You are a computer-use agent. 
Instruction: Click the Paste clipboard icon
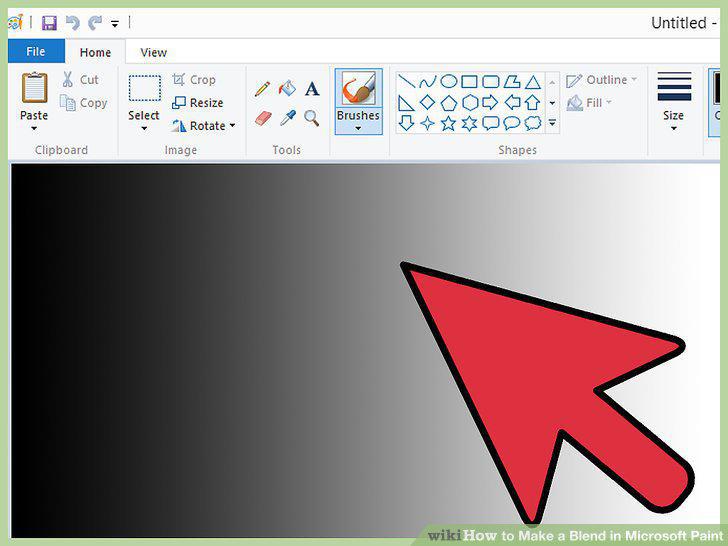point(34,87)
